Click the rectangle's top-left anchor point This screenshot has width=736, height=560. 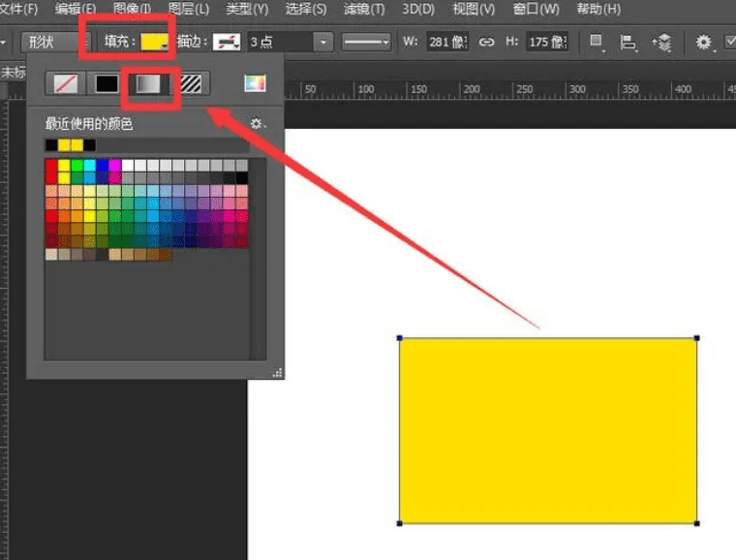click(x=399, y=338)
